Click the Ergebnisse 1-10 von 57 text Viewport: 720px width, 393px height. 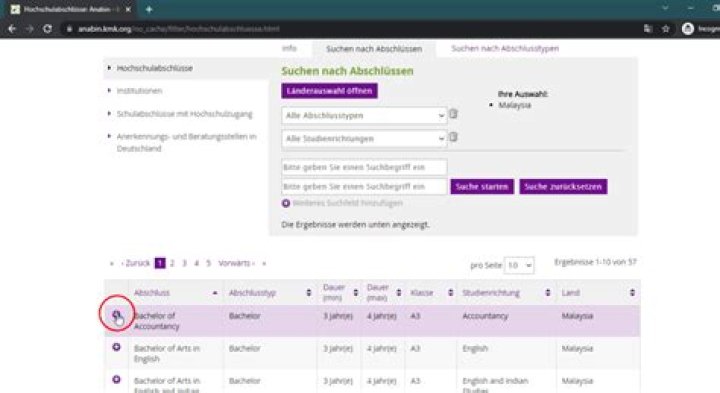tap(595, 262)
